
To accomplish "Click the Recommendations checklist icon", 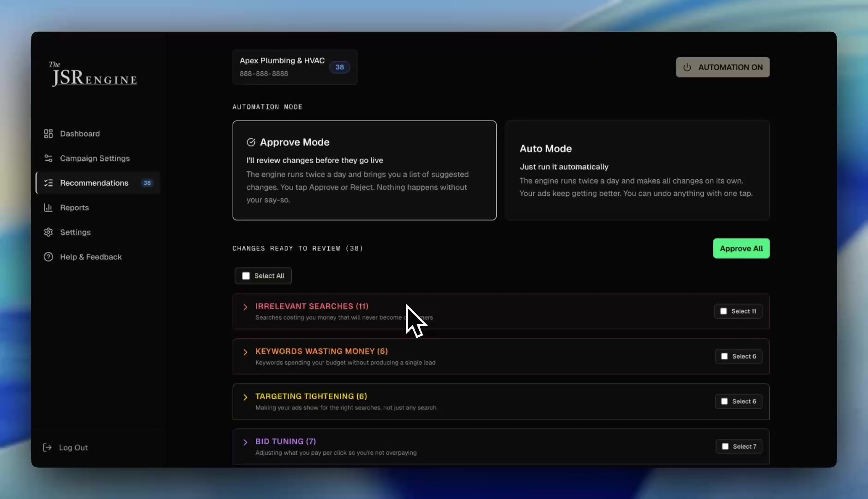I will (48, 183).
